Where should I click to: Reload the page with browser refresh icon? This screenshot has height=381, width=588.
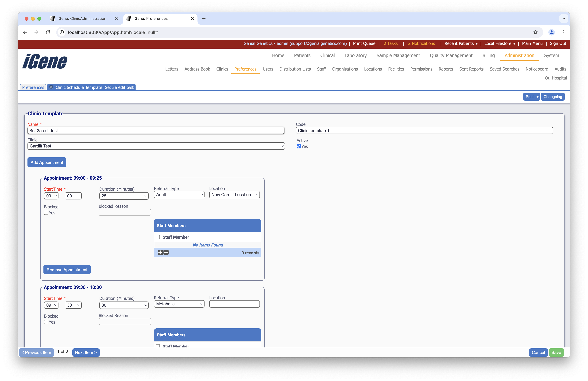coord(48,32)
